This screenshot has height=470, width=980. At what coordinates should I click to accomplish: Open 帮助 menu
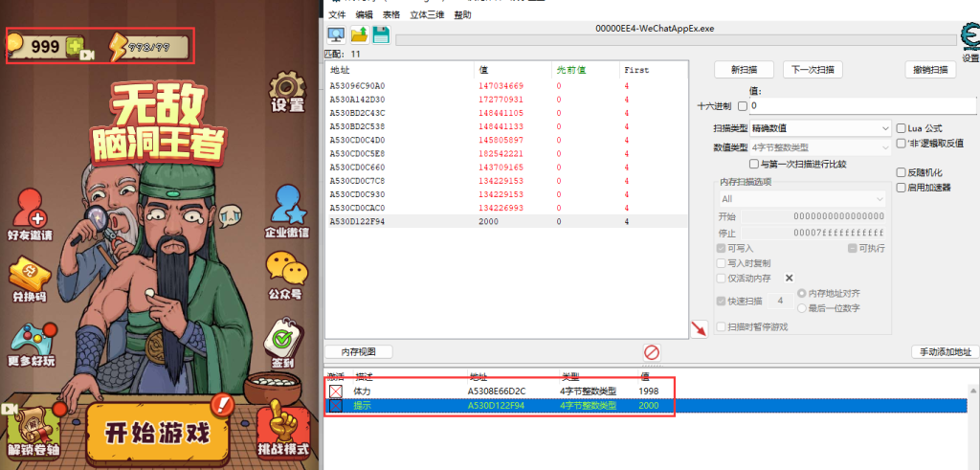(x=462, y=14)
